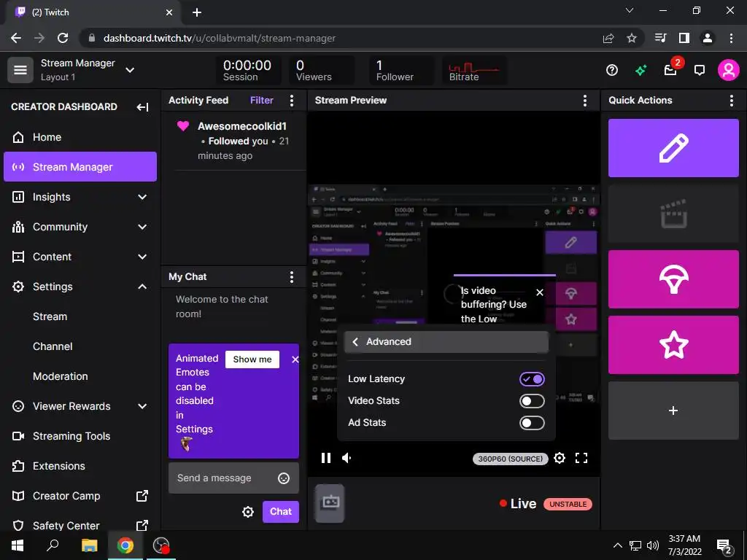Dismiss the Animated Emotes notice

295,359
